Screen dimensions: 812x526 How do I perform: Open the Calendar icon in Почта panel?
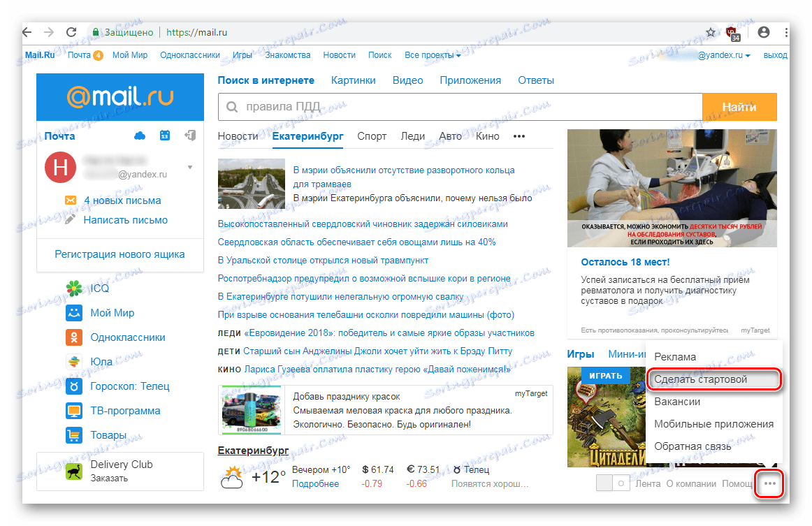point(165,136)
